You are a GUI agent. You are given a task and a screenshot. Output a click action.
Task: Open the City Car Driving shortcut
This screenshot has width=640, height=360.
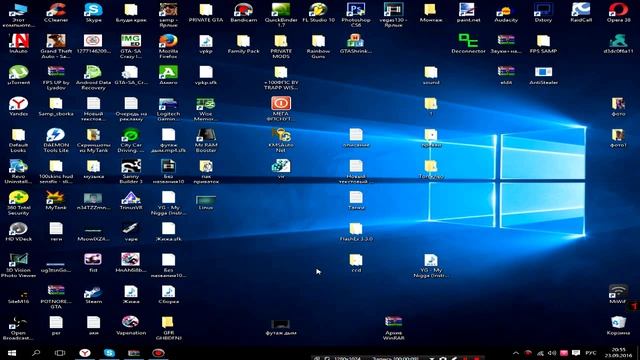coord(131,140)
